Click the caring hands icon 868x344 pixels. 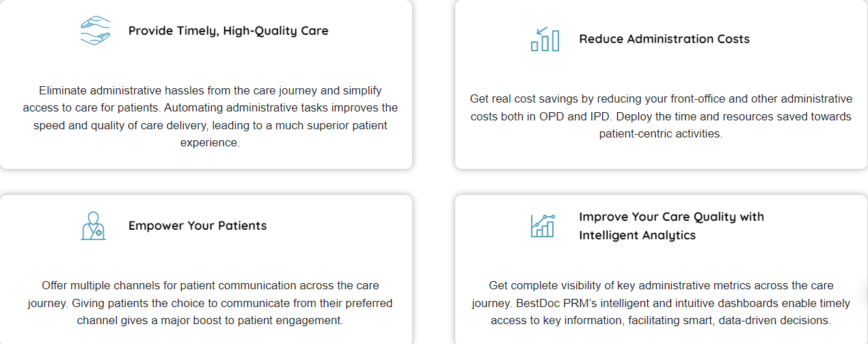coord(95,31)
